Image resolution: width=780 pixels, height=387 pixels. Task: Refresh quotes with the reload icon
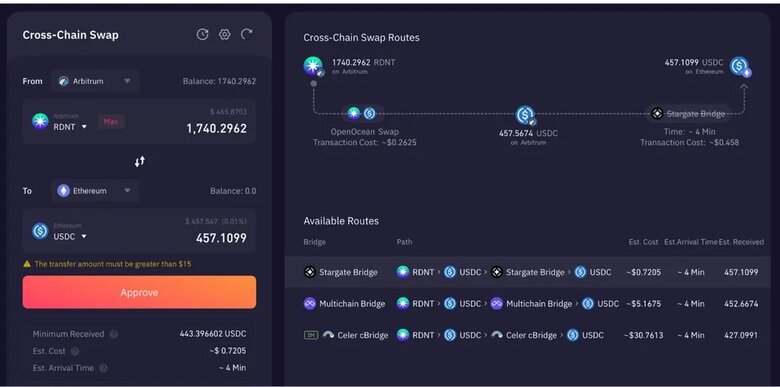[x=247, y=34]
